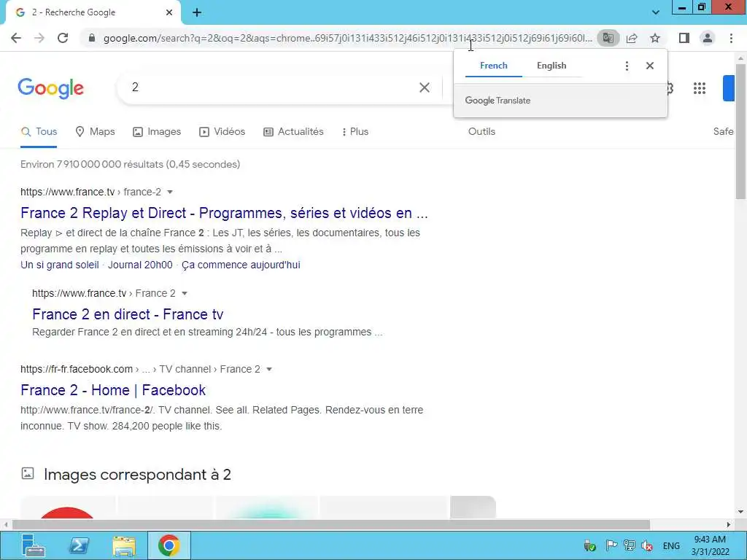Click the scroll down arrow
Viewport: 747px width, 560px height.
coord(740,512)
